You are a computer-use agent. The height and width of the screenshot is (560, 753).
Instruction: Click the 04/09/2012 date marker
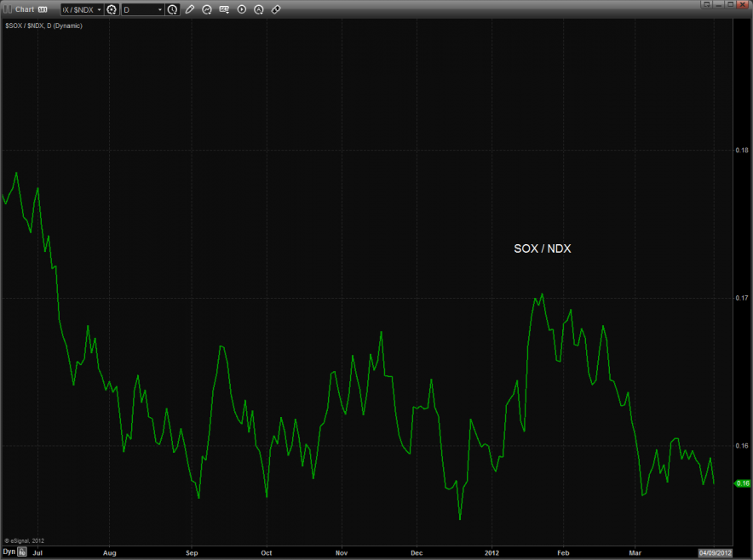click(x=715, y=552)
